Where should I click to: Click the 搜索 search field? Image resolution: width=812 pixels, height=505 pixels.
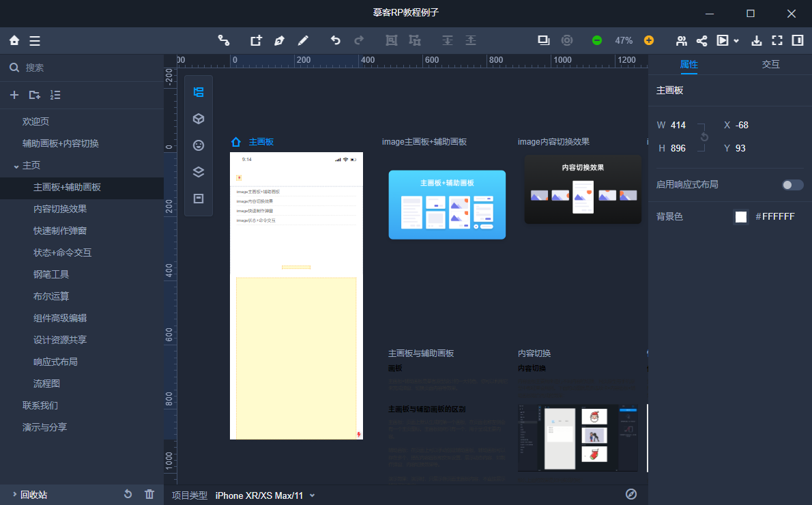(82, 68)
